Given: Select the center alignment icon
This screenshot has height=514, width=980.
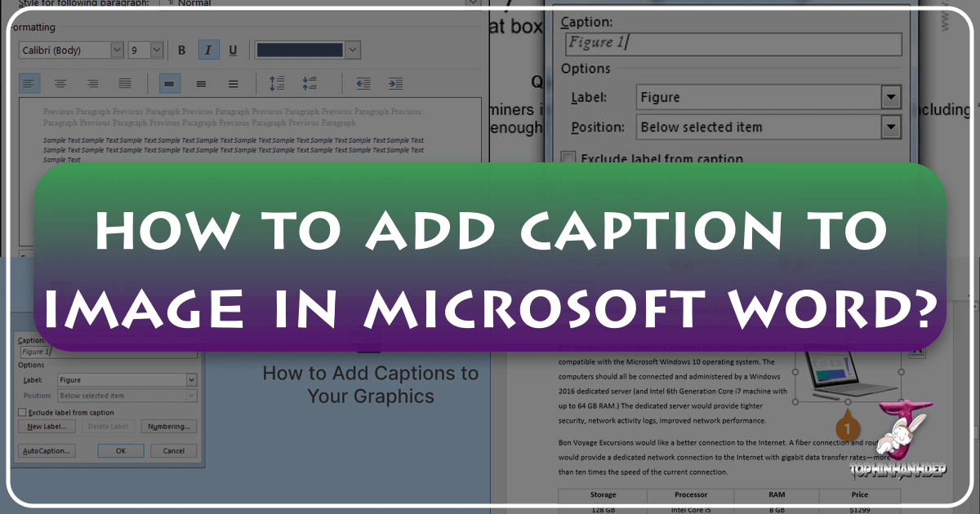Looking at the screenshot, I should [60, 82].
